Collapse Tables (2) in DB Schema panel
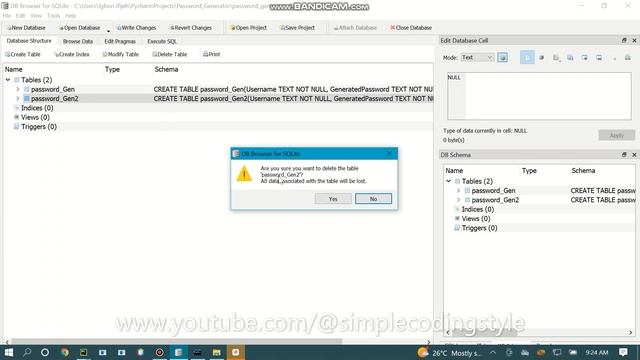The image size is (640, 360). (449, 181)
